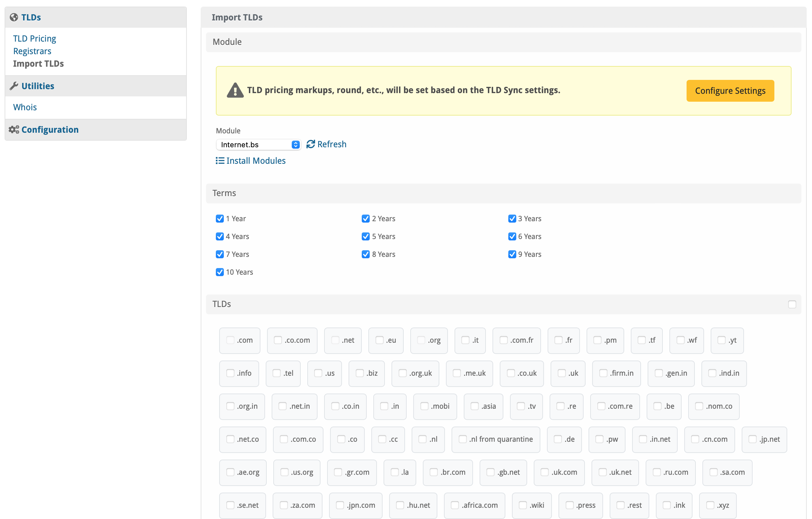Disable the 10 Years term checkbox
Viewport: 812px width, 519px height.
point(220,272)
